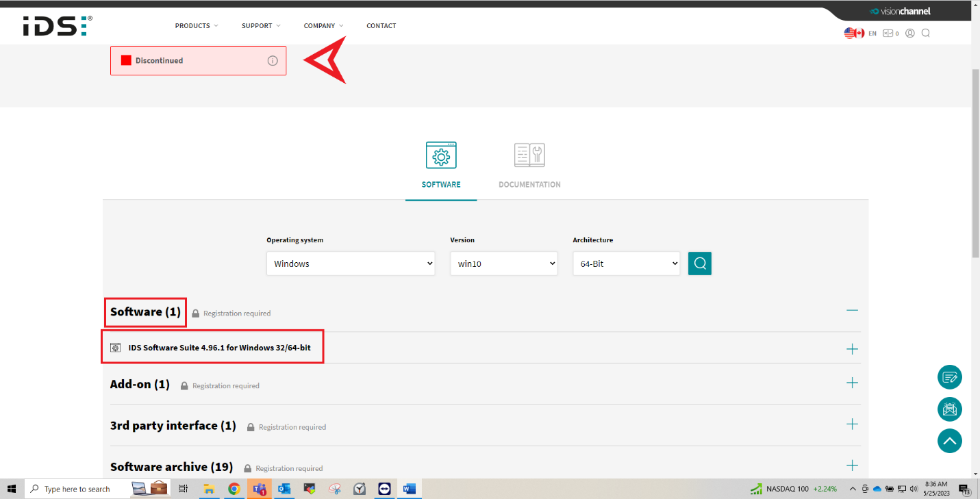Expand the Software archive (19) section
Screen dimensions: 980x499
pos(852,465)
